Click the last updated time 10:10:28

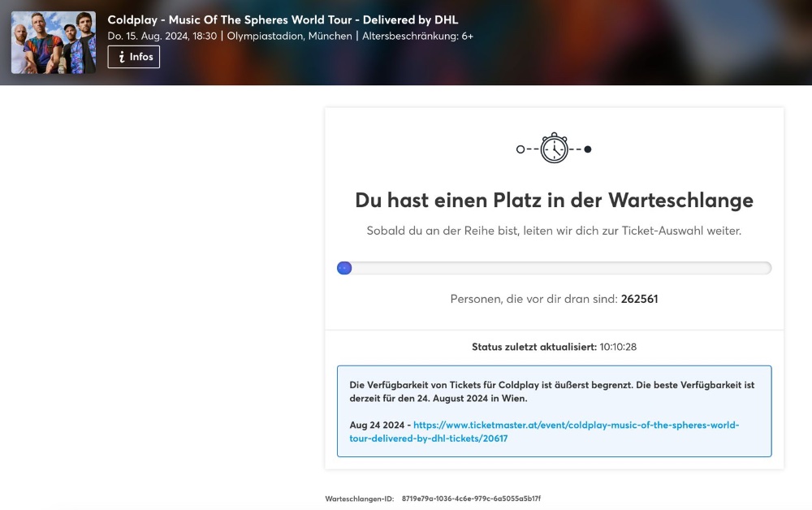point(618,347)
